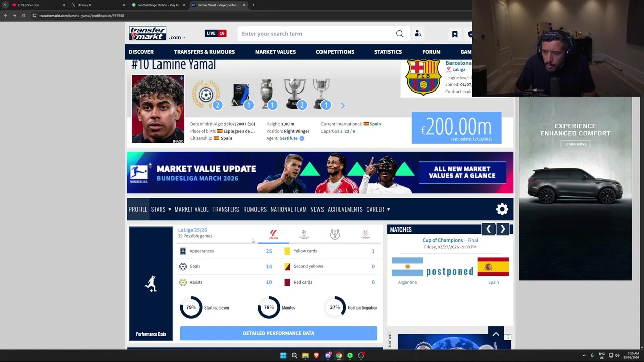Open FORUM menu
Screen dimensions: 644x362
pyautogui.click(x=431, y=52)
